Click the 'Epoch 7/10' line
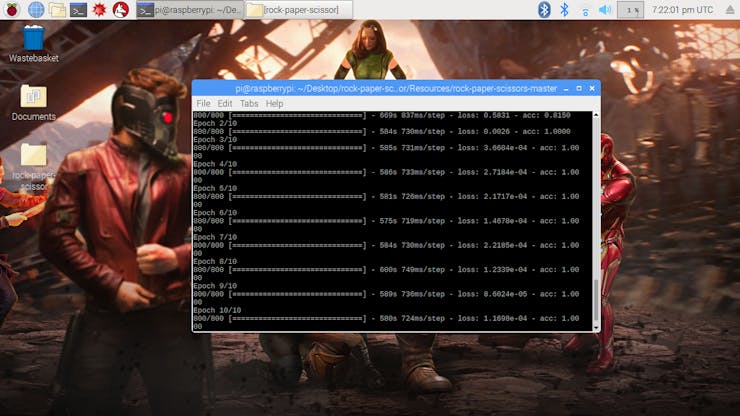 (x=215, y=238)
